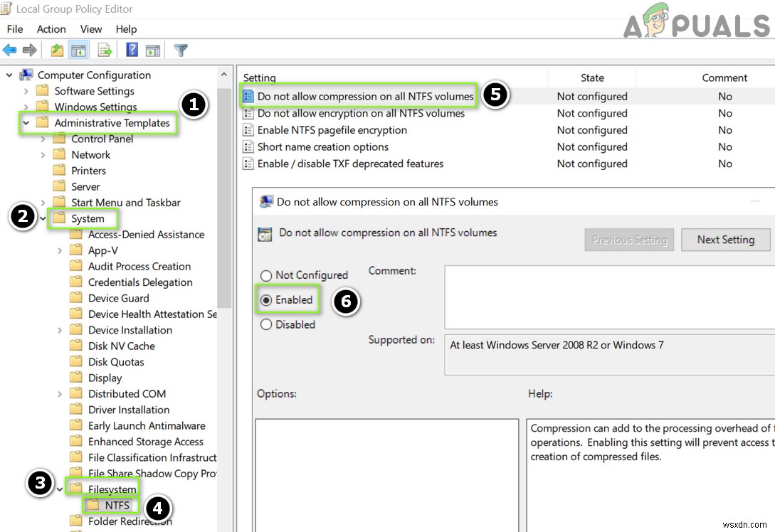The height and width of the screenshot is (532, 775).
Task: Click the Back arrow toolbar icon
Action: click(x=9, y=50)
